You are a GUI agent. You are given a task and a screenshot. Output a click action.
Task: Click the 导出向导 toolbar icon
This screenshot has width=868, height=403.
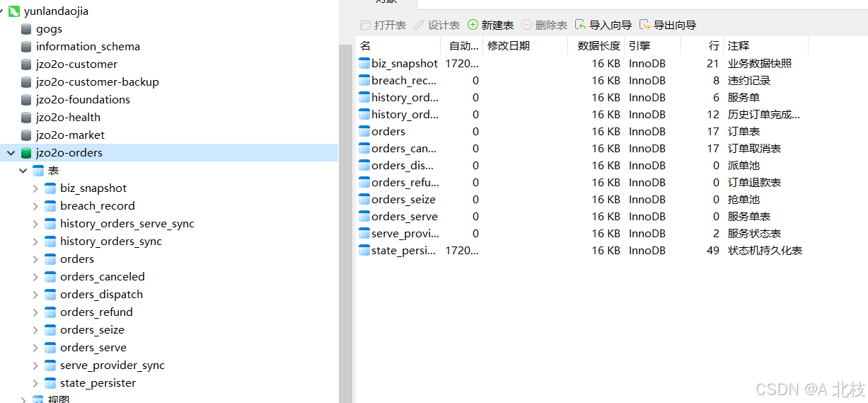click(644, 25)
